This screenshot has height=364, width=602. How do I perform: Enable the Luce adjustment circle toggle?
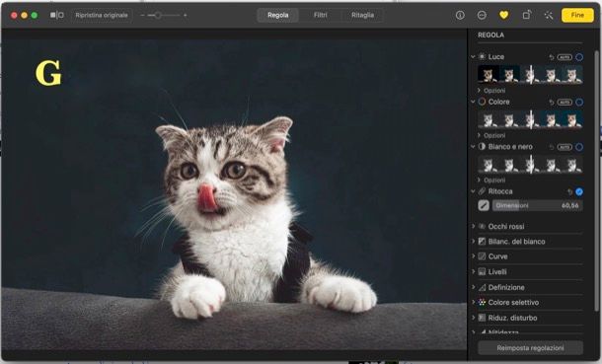tap(579, 57)
